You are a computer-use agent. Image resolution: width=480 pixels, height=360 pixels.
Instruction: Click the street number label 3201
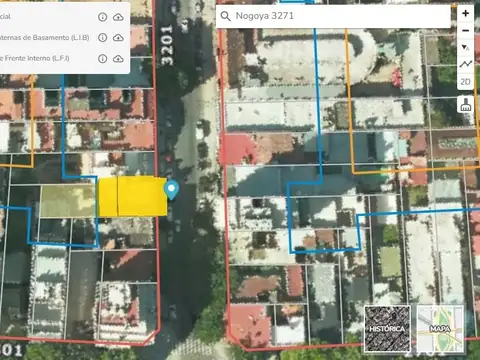(167, 45)
